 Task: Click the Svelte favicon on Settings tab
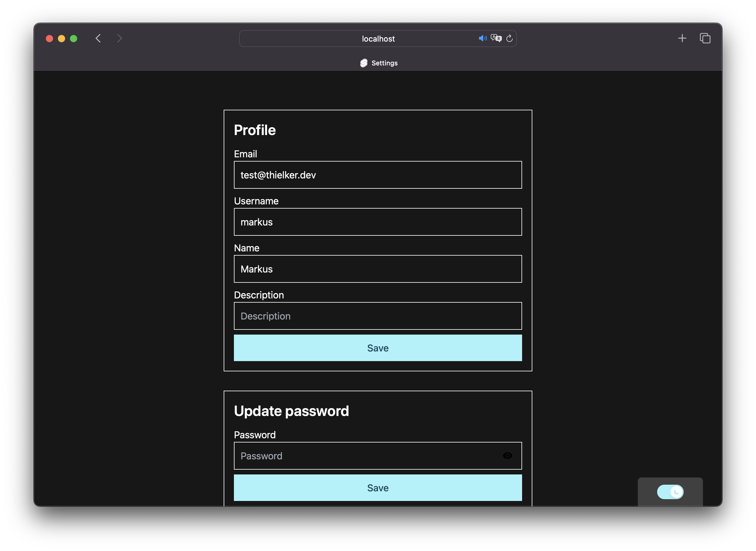pos(364,63)
